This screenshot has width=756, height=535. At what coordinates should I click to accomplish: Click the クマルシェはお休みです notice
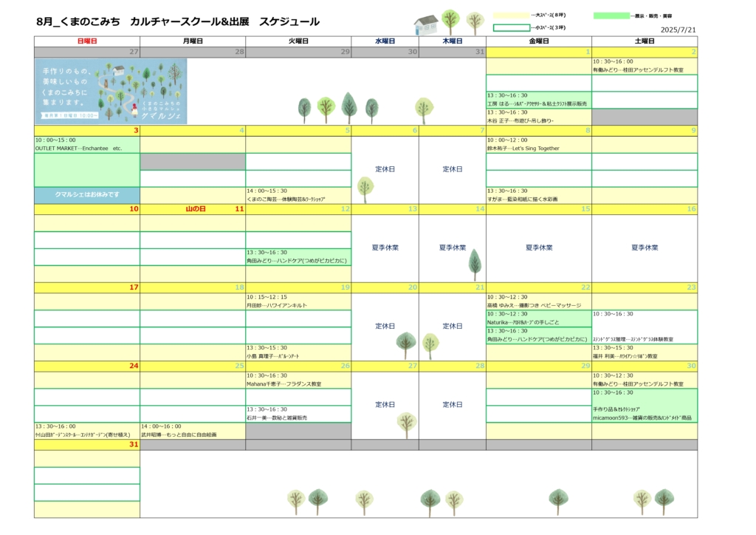coord(87,195)
